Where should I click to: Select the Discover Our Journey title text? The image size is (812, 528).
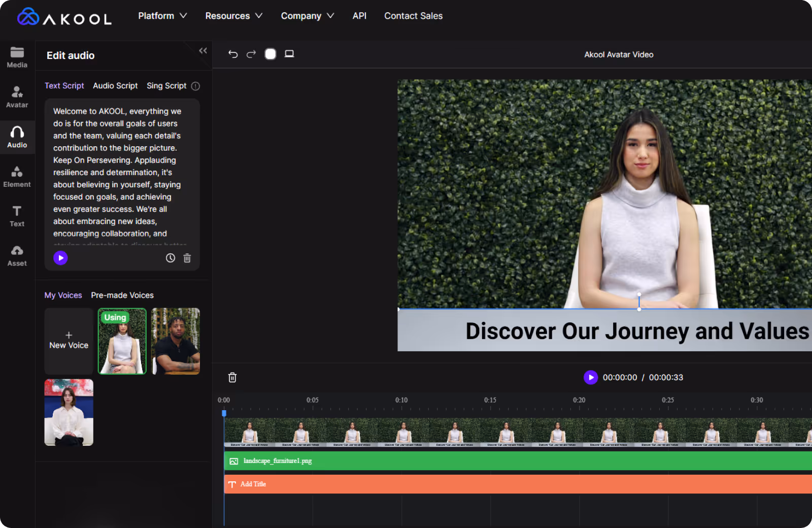coord(637,331)
